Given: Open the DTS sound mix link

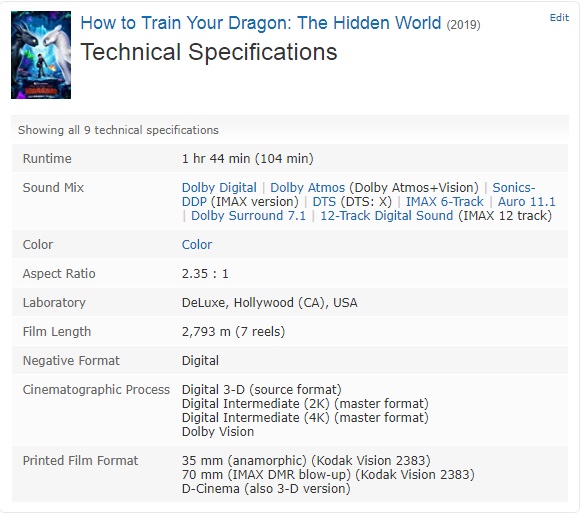Looking at the screenshot, I should (x=324, y=202).
